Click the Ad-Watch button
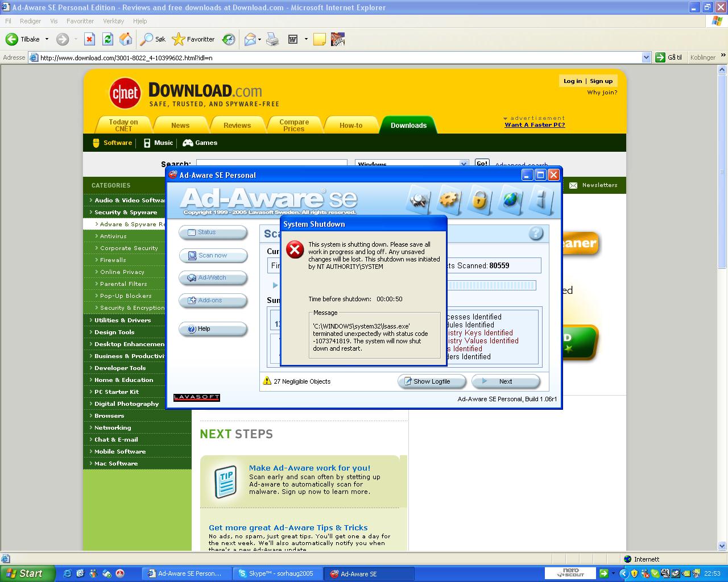This screenshot has height=582, width=728. click(213, 277)
